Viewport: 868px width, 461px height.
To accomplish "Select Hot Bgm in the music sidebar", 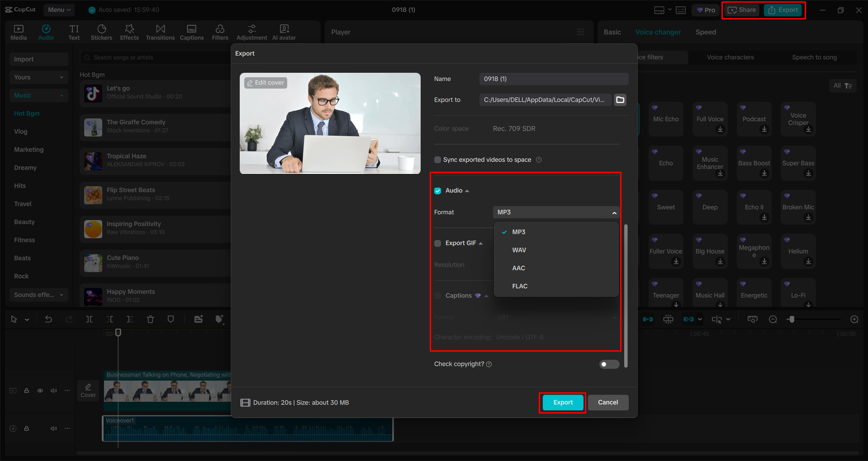I will [x=27, y=113].
